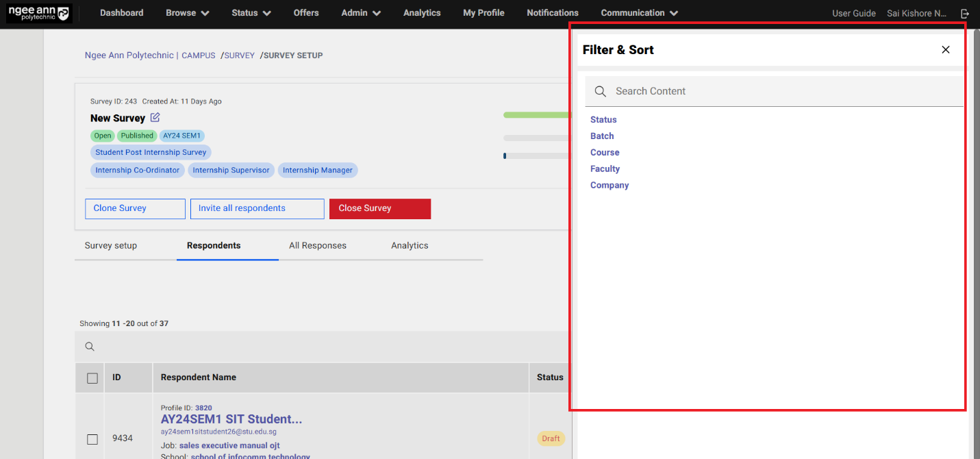Click the edit pencil icon beside New Survey
The image size is (980, 459).
[x=155, y=118]
